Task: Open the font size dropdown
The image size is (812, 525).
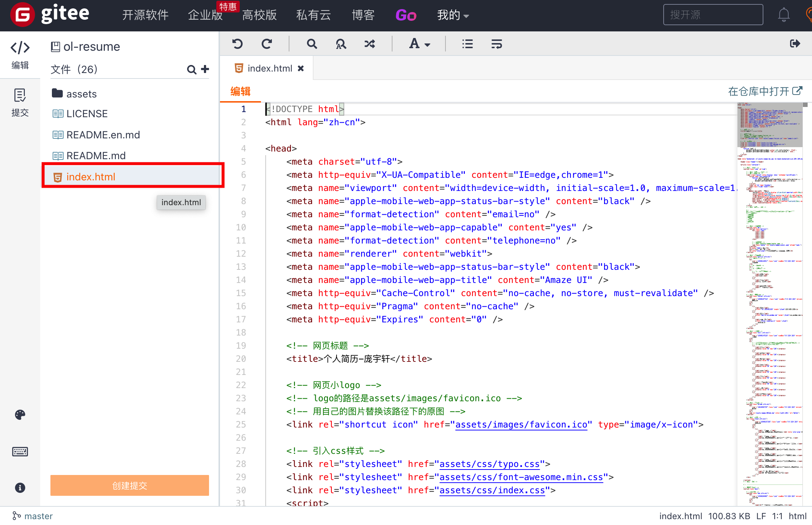Action: (420, 44)
